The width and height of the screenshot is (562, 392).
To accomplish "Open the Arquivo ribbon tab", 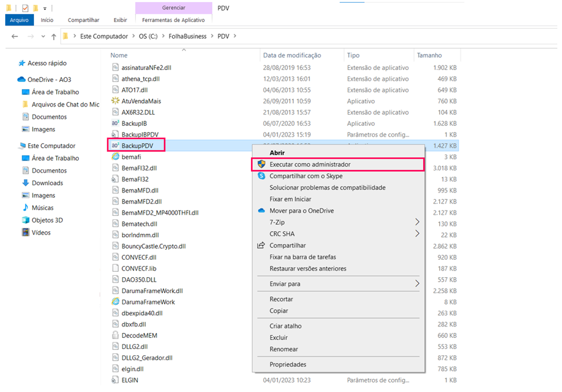I will click(19, 20).
